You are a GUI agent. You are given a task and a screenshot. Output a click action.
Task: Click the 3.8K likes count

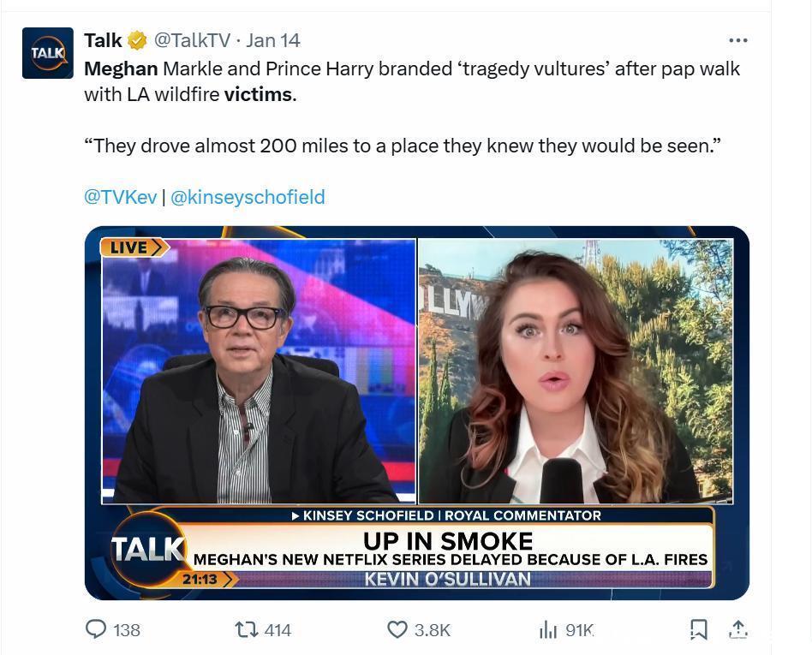tap(433, 630)
